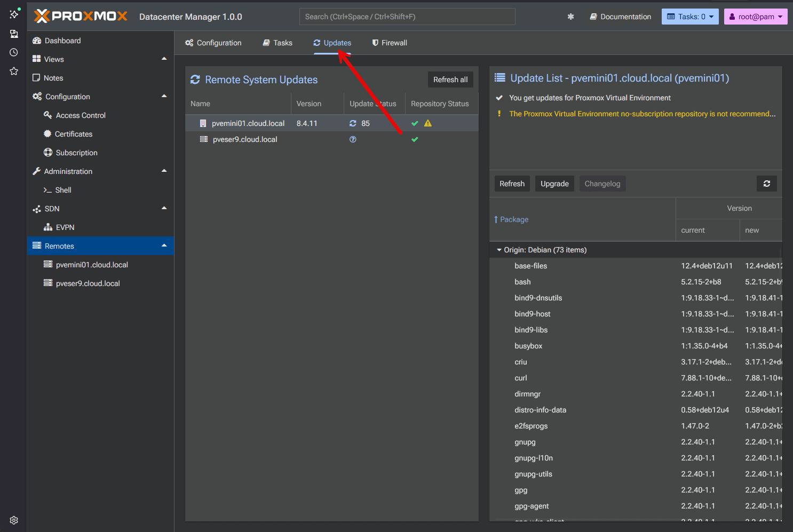Open the Changelog for pvemini01
This screenshot has width=793, height=532.
pyautogui.click(x=602, y=184)
